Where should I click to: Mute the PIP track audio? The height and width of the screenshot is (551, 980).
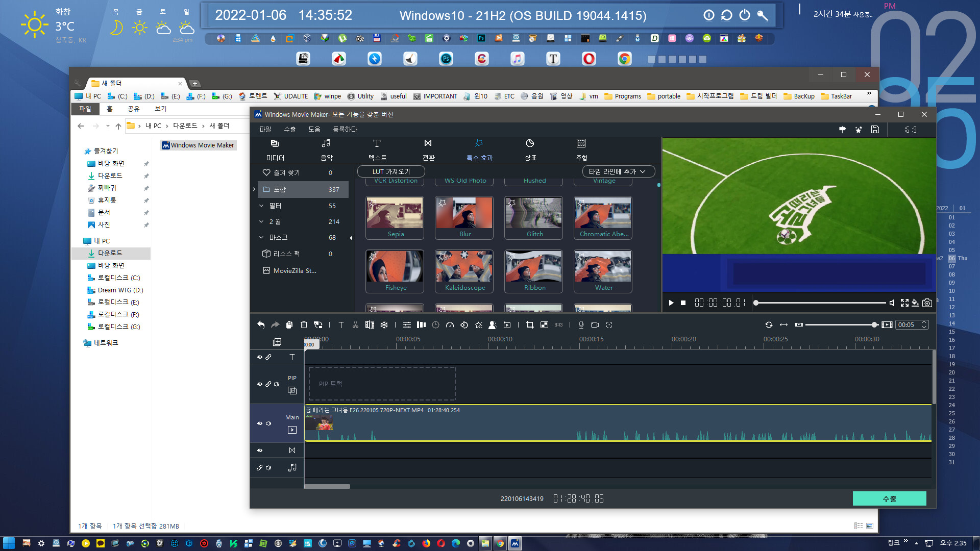277,384
